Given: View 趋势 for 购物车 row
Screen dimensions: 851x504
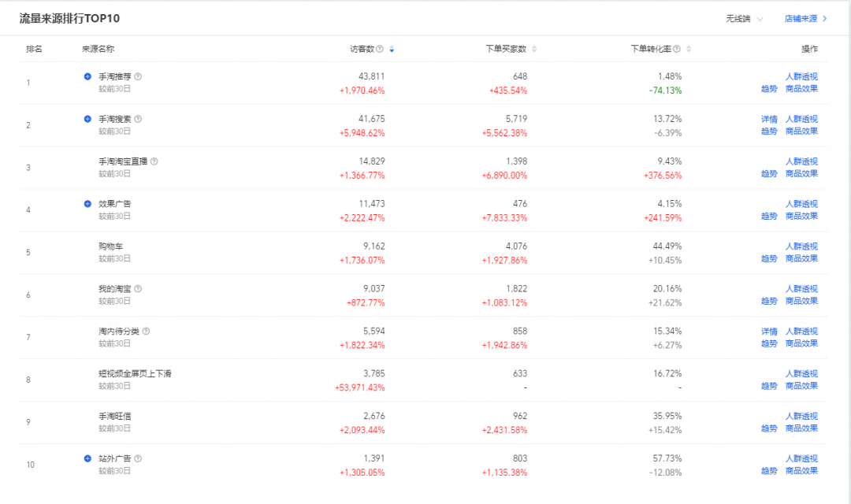Looking at the screenshot, I should (769, 259).
